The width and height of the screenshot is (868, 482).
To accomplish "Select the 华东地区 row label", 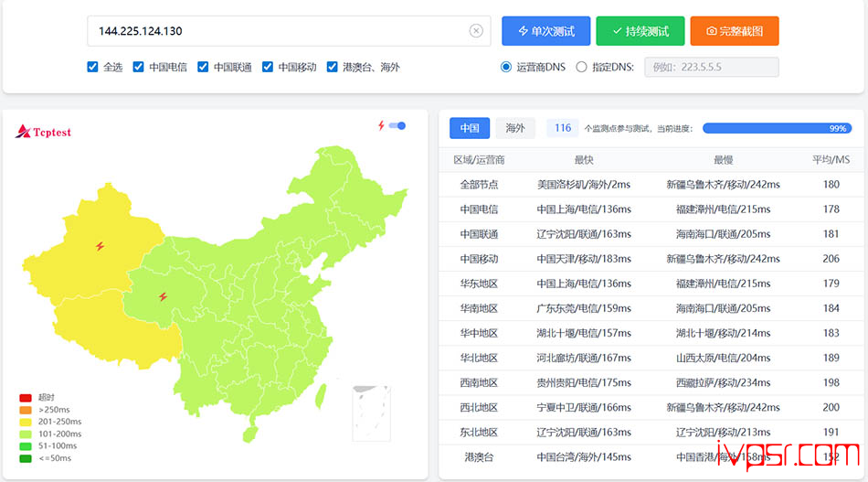I will [479, 284].
